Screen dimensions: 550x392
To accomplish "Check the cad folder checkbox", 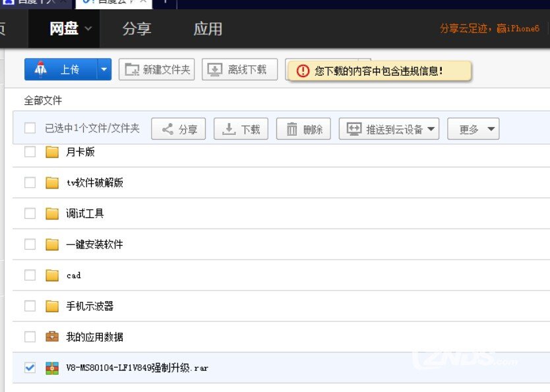I will (30, 275).
